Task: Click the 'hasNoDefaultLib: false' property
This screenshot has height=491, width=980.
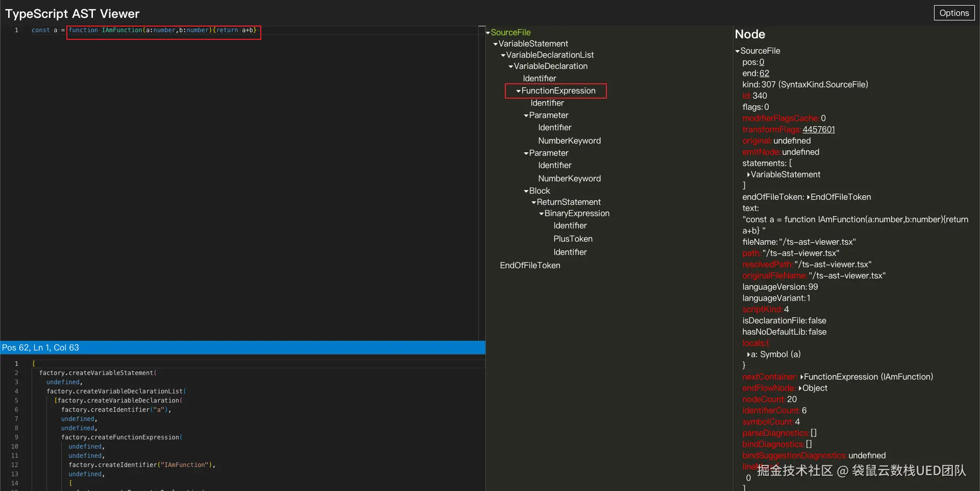Action: point(785,332)
